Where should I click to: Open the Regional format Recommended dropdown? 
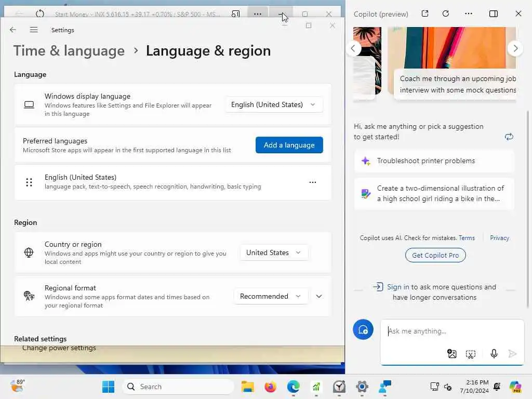(x=271, y=296)
